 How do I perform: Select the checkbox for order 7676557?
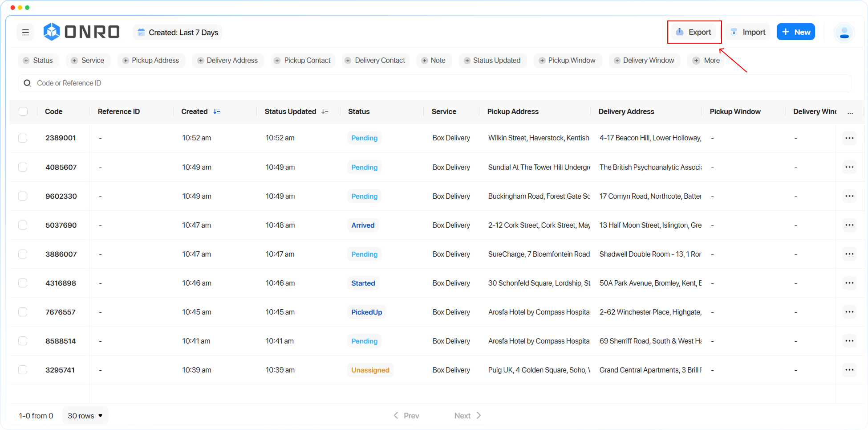(x=23, y=312)
